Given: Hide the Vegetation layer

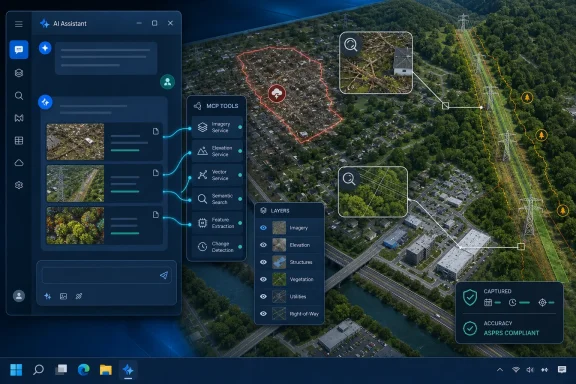Looking at the screenshot, I should [x=263, y=279].
